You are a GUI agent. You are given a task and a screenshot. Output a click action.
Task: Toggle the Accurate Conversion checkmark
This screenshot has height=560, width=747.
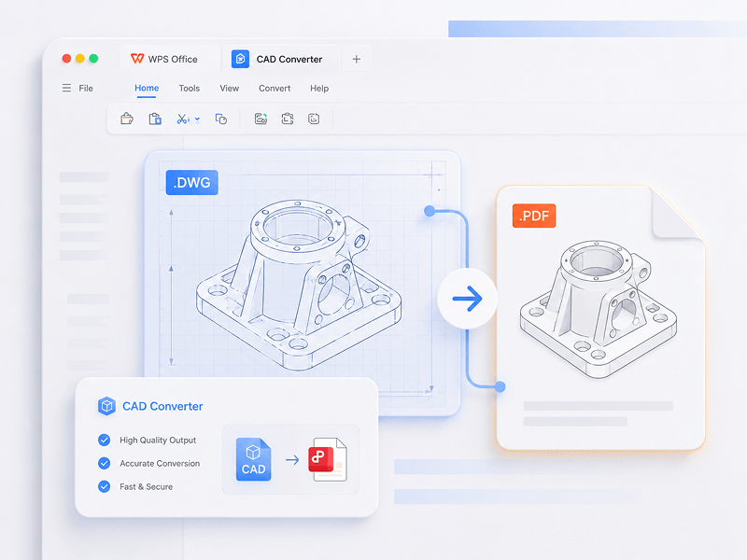pos(104,463)
